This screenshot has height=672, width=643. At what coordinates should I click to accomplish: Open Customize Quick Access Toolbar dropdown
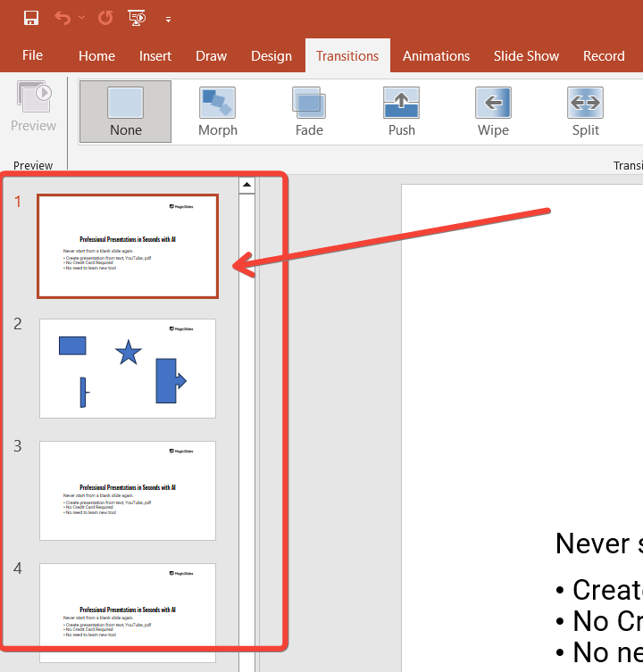click(x=168, y=19)
